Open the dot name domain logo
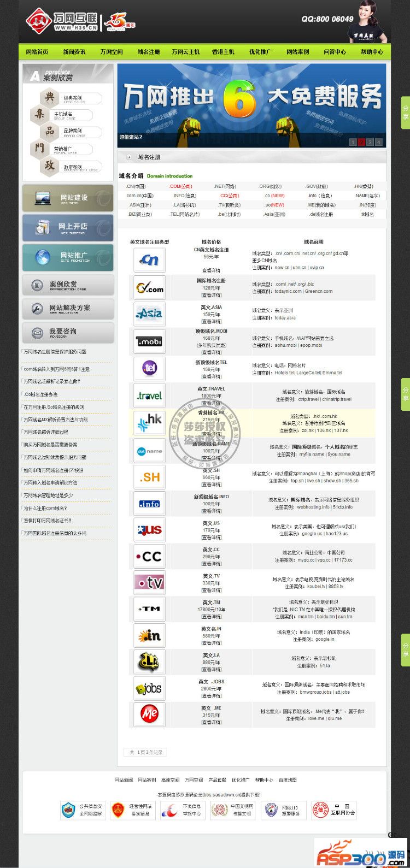Screen dimensions: 410x868 [149, 451]
